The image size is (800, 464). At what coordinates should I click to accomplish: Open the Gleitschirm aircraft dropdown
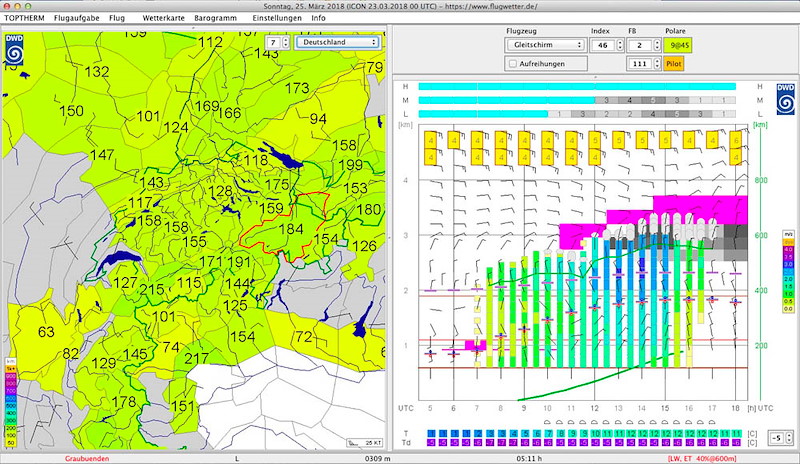545,45
